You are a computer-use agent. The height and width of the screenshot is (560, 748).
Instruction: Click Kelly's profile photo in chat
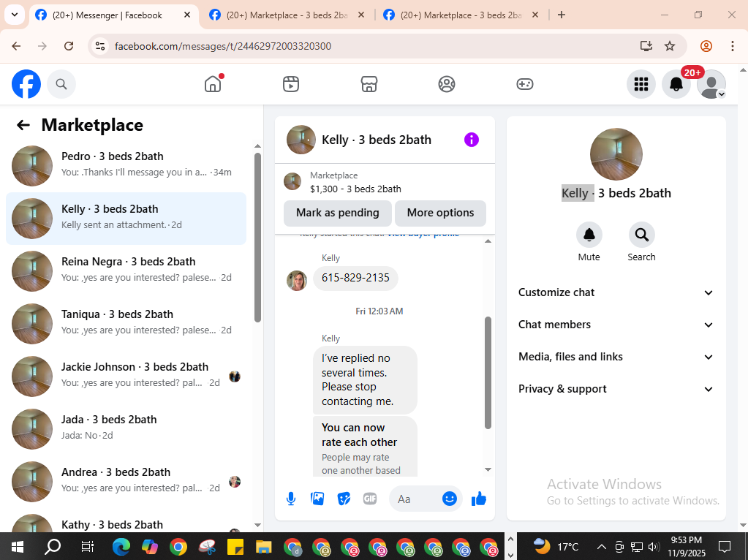pyautogui.click(x=297, y=281)
